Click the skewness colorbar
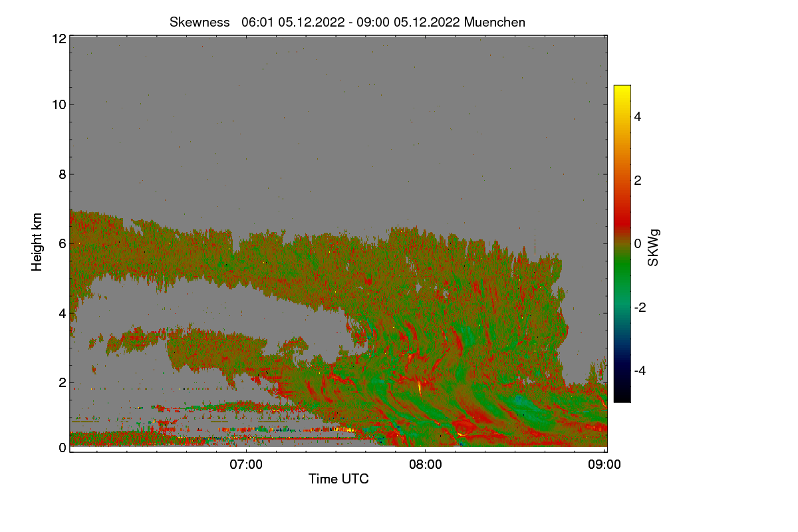The width and height of the screenshot is (798, 532). coord(622,243)
